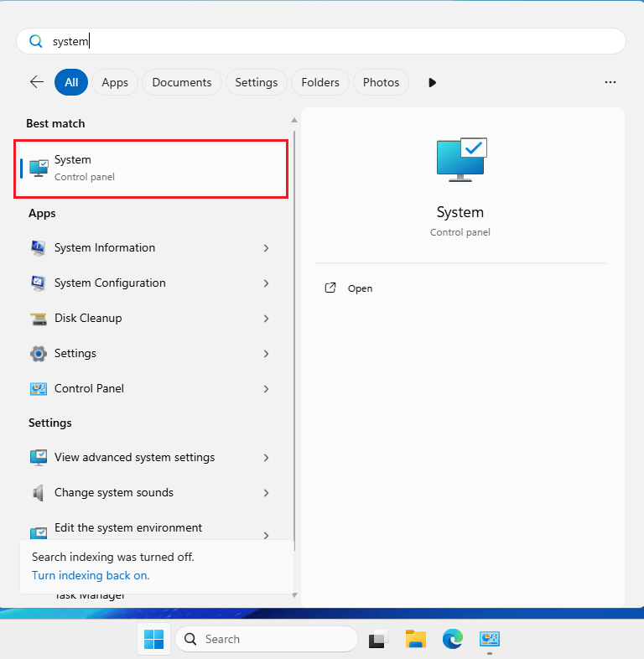Screen dimensions: 644x659
Task: Open System Information result
Action: tap(151, 248)
